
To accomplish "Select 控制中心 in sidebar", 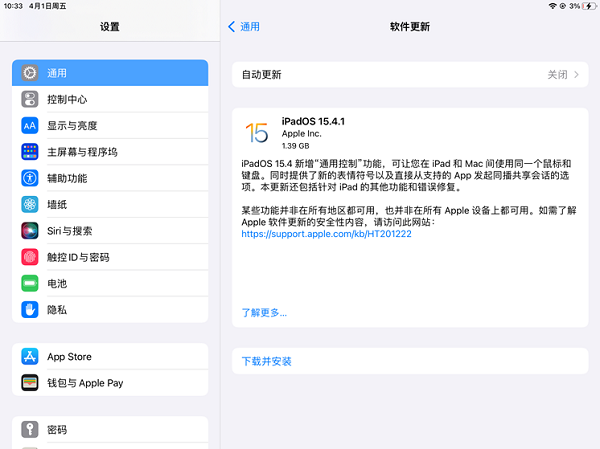I will (x=110, y=99).
